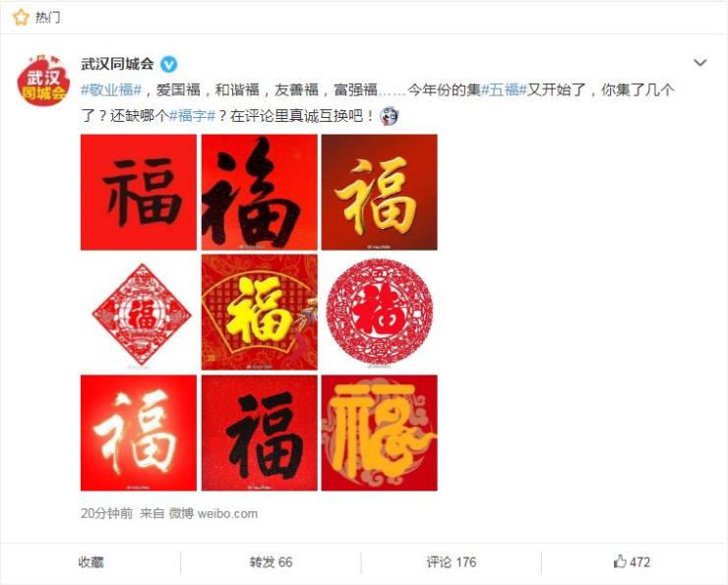Open the diamond paper-cut 福 thumbnail
Image resolution: width=728 pixels, height=585 pixels.
pyautogui.click(x=139, y=313)
